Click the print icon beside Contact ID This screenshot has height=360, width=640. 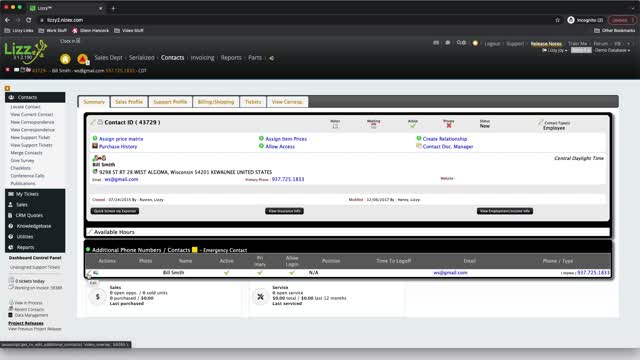(100, 122)
